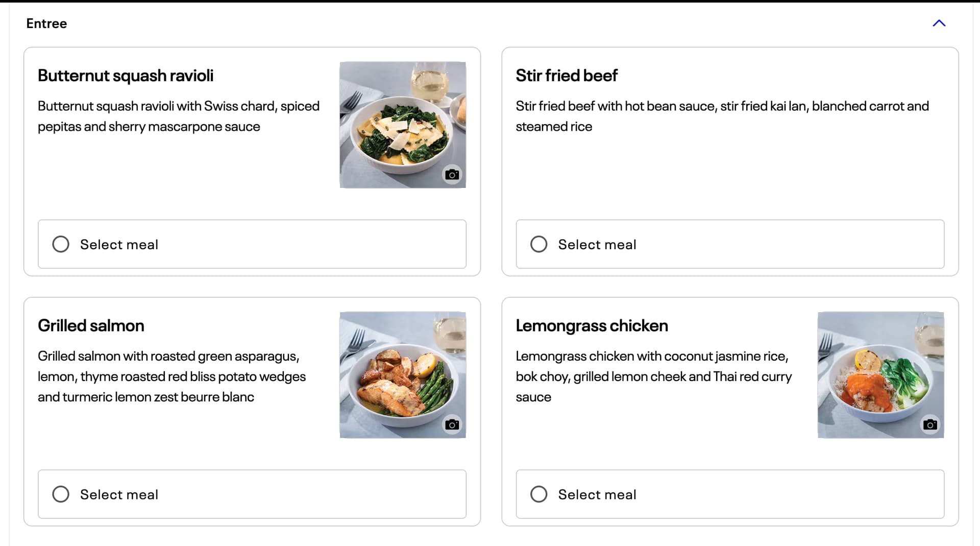Select the Butternut squash ravioli radio button

click(x=61, y=244)
